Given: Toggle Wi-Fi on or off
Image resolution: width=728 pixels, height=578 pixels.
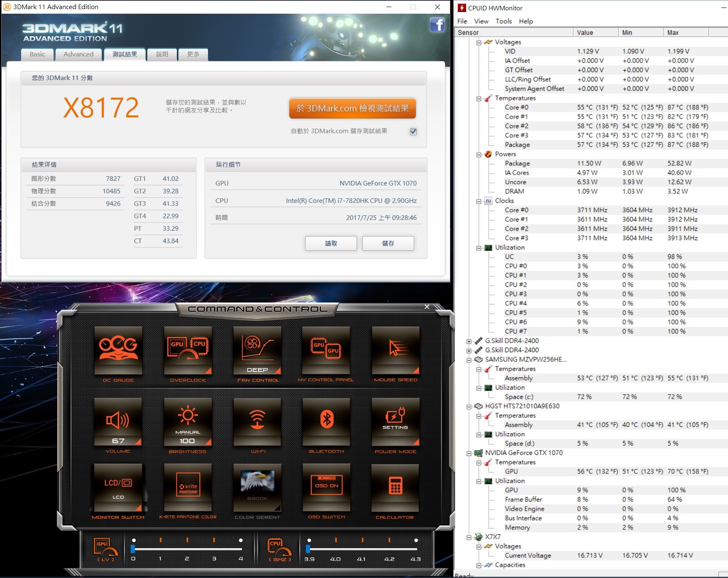Looking at the screenshot, I should (x=257, y=422).
